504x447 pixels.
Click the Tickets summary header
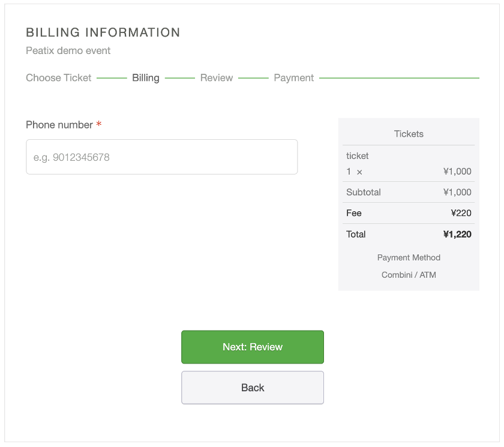409,134
